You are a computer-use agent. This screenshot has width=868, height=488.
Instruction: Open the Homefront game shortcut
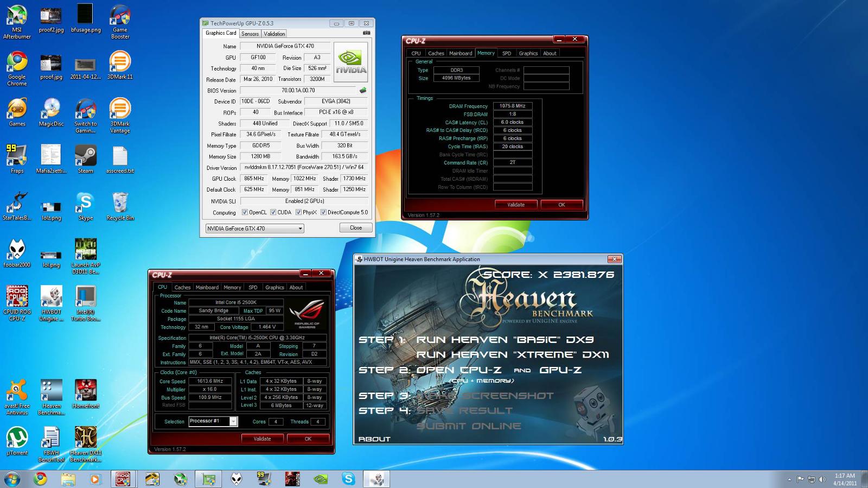click(85, 394)
